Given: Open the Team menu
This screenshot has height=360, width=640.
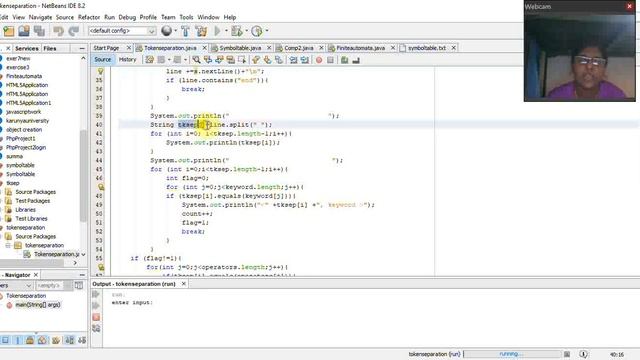Looking at the screenshot, I should [x=168, y=17].
